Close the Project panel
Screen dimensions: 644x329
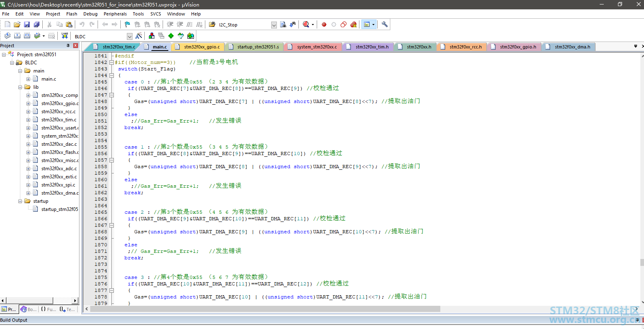[x=76, y=46]
